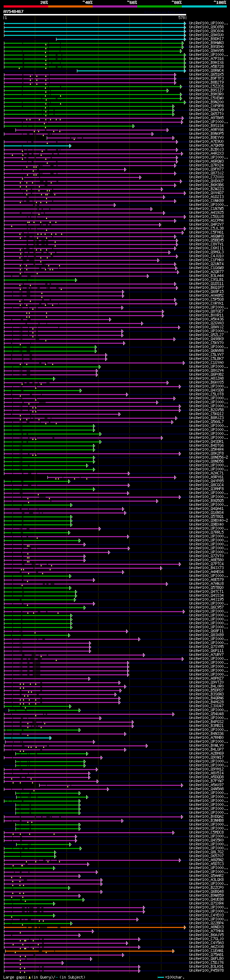Click the UniRef100_A8NDX3 hit label
The height and width of the screenshot is (980, 230).
point(206,927)
